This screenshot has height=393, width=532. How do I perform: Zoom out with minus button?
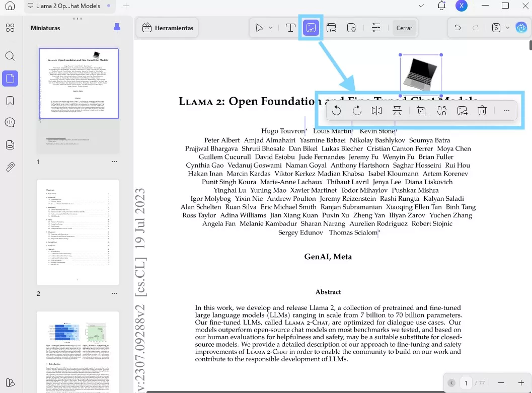point(501,383)
